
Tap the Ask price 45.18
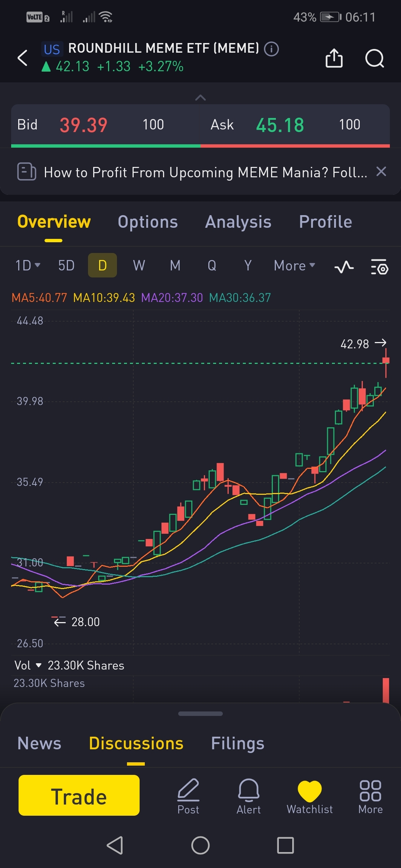click(280, 125)
